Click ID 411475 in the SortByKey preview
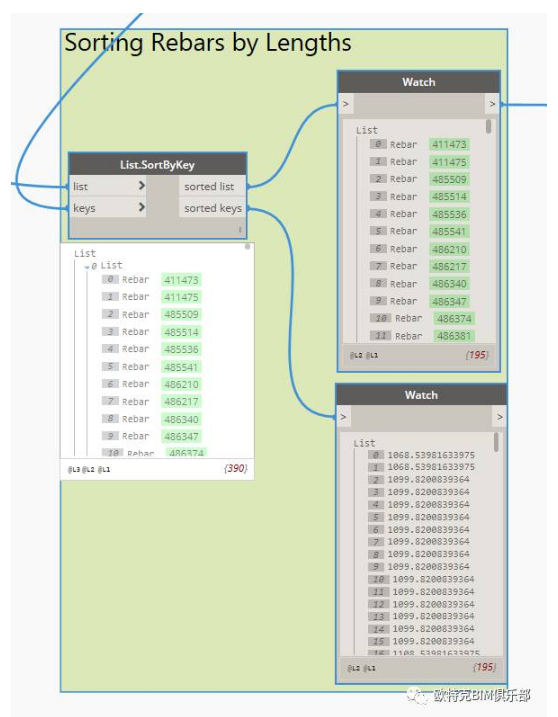 [181, 297]
